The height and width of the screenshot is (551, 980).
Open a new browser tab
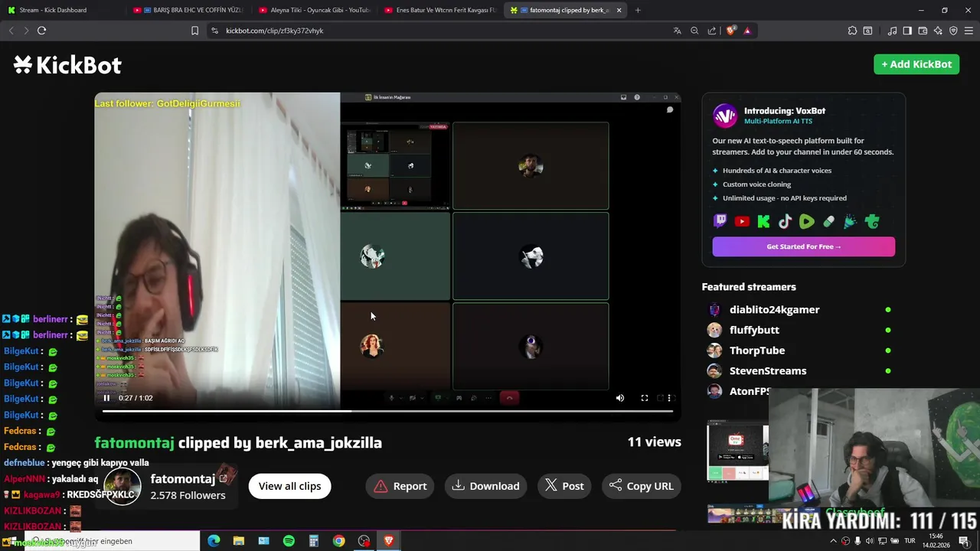[638, 10]
